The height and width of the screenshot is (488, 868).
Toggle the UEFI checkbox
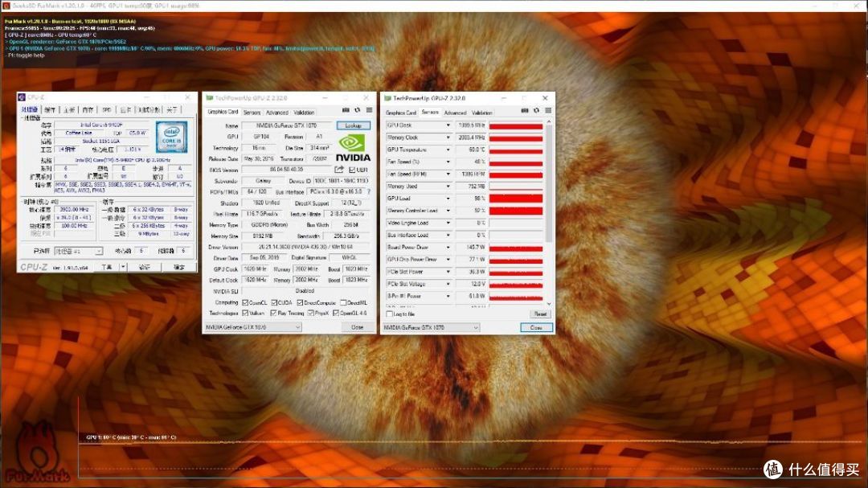(352, 170)
